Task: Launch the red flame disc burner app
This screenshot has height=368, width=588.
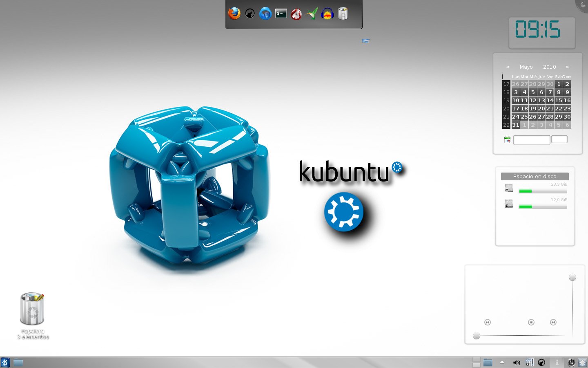Action: tap(296, 14)
